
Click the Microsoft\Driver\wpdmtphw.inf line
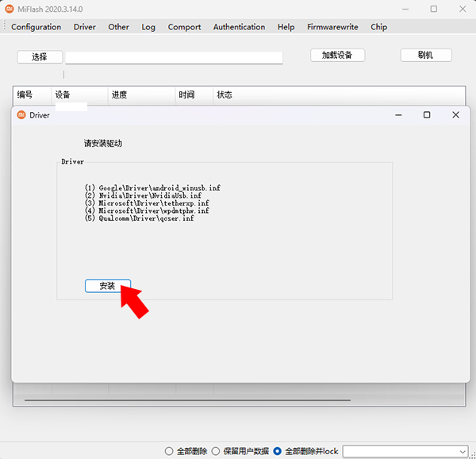pyautogui.click(x=147, y=210)
